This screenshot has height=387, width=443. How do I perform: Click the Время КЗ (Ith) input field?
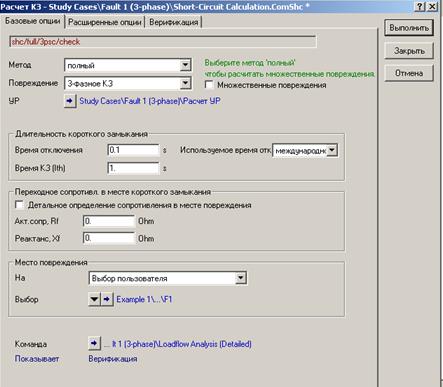pos(133,168)
